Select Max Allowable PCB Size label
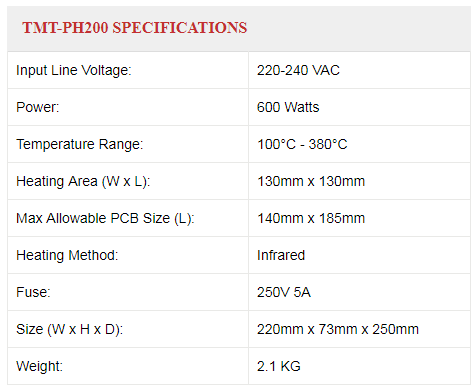The height and width of the screenshot is (392, 476). [105, 219]
